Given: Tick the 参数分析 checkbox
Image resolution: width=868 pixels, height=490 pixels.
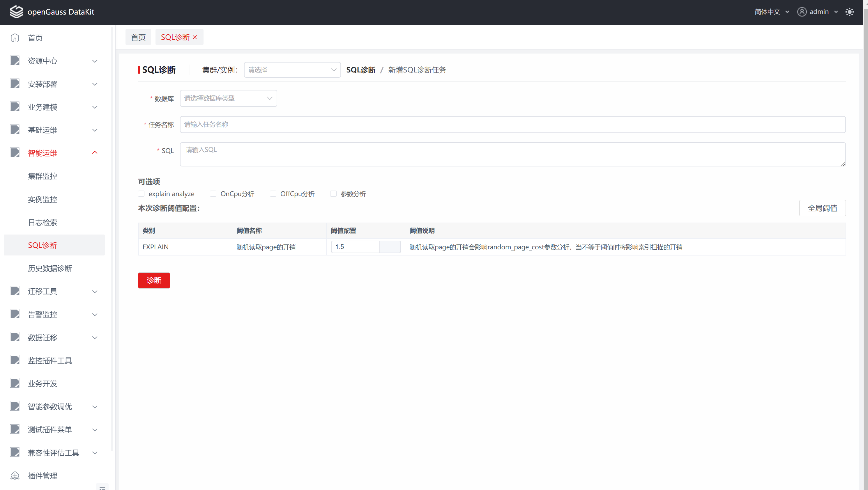Looking at the screenshot, I should 333,193.
